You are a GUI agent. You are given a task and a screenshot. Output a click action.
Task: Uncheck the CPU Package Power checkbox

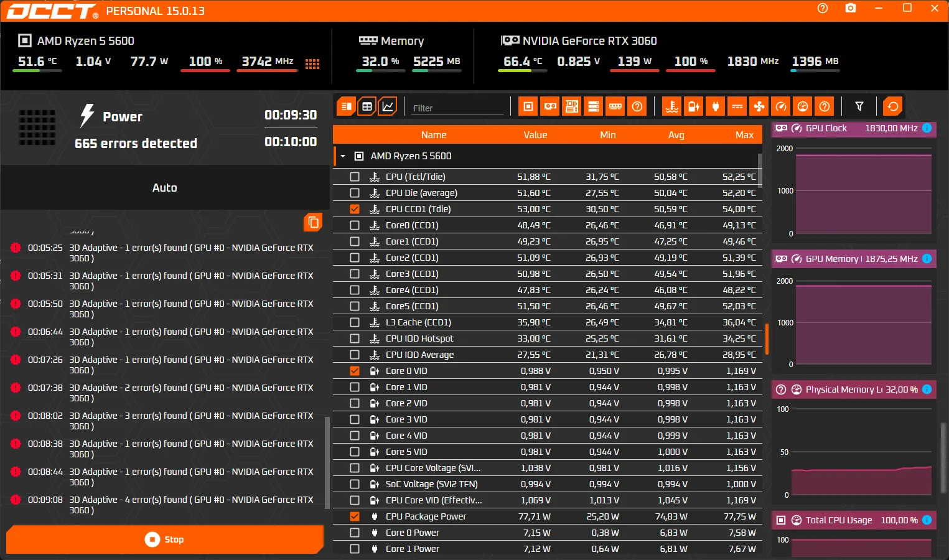tap(355, 516)
